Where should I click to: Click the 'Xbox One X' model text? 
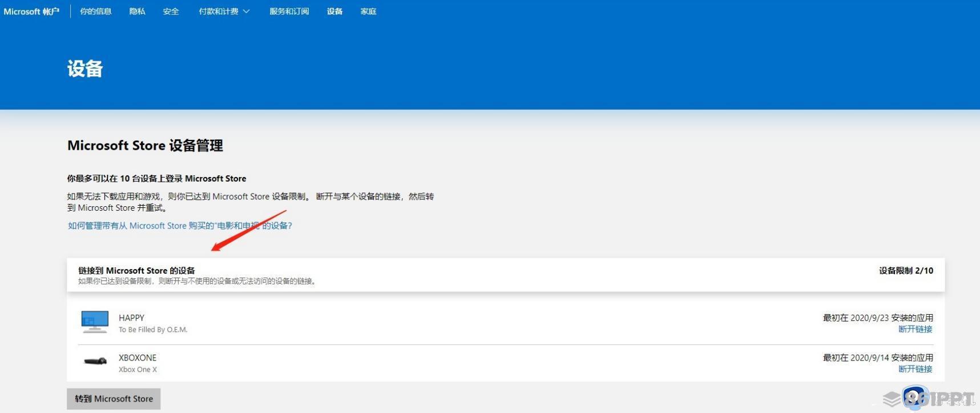pos(138,370)
